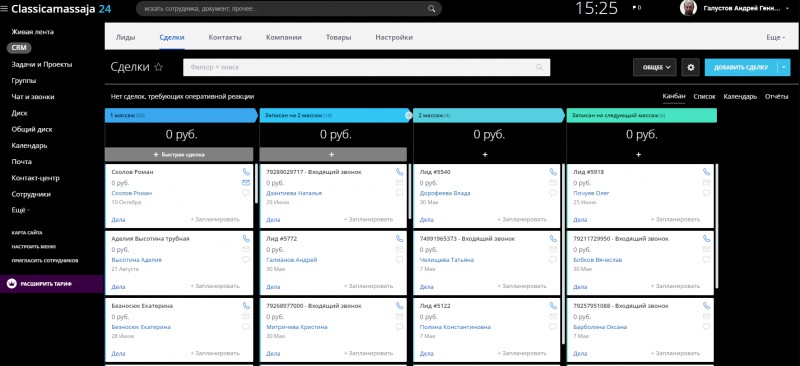This screenshot has width=800, height=366.
Task: Switch view to Календарь
Action: (740, 96)
